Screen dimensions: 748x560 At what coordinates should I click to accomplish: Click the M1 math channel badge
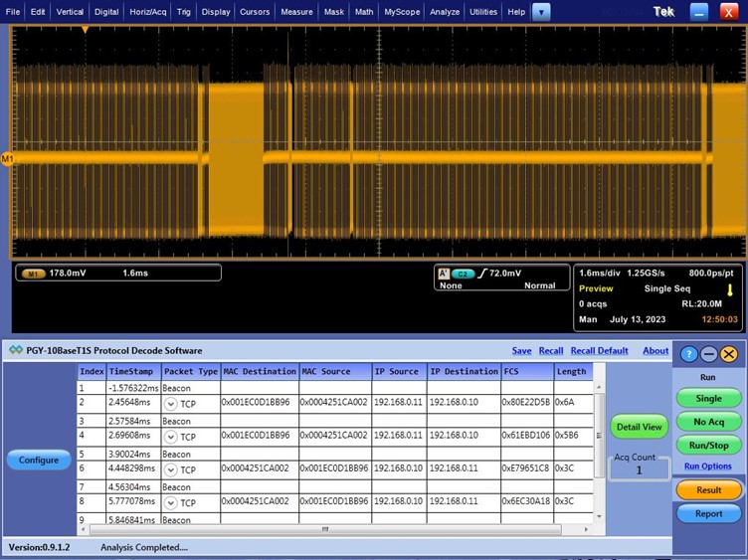click(35, 273)
